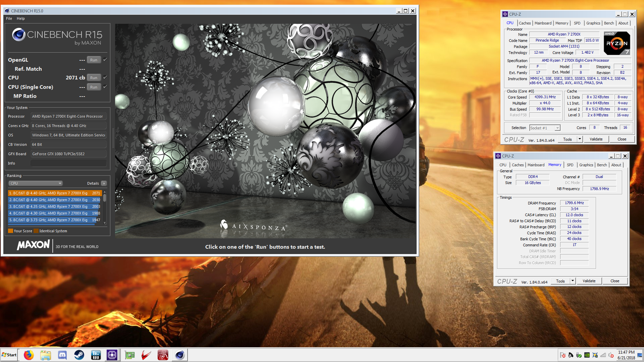This screenshot has height=362, width=644.
Task: Select ranking row 3 at 4.35 GHz
Action: tap(55, 206)
